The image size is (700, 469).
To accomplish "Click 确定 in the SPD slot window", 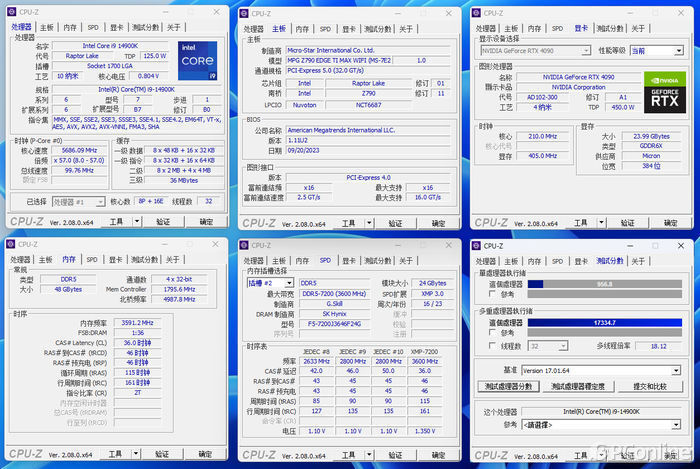I will (438, 455).
